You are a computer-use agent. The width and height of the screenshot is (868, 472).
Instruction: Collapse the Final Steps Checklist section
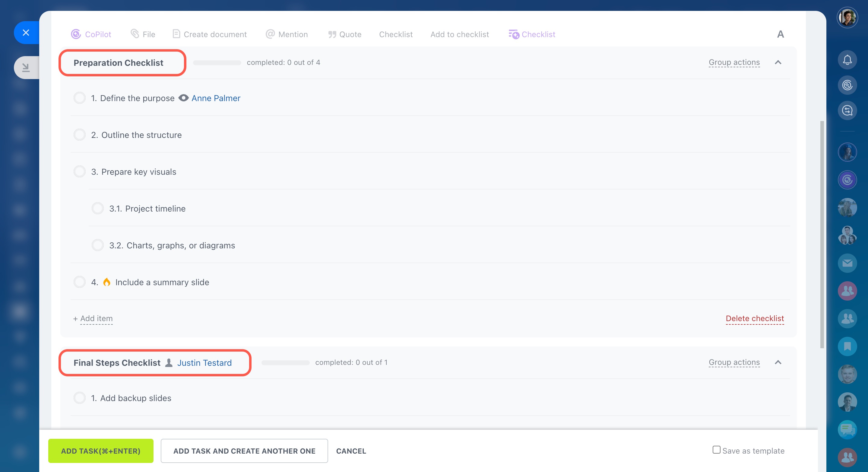(x=778, y=362)
